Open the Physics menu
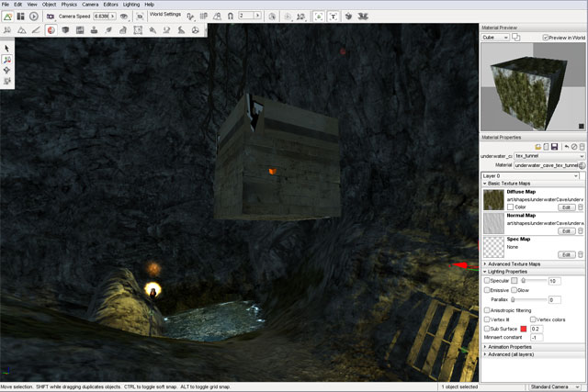The width and height of the screenshot is (588, 392). (x=68, y=5)
